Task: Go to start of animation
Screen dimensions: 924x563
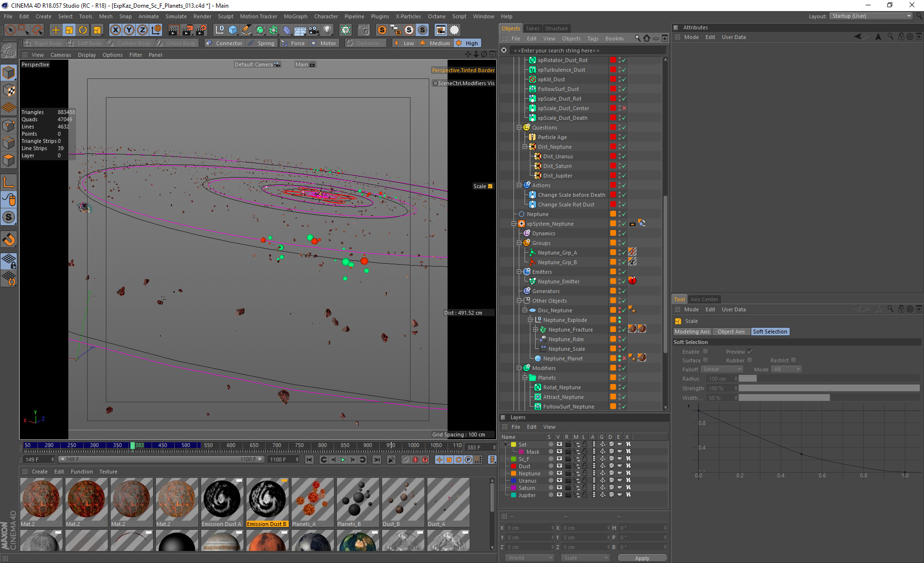Action: click(x=309, y=460)
